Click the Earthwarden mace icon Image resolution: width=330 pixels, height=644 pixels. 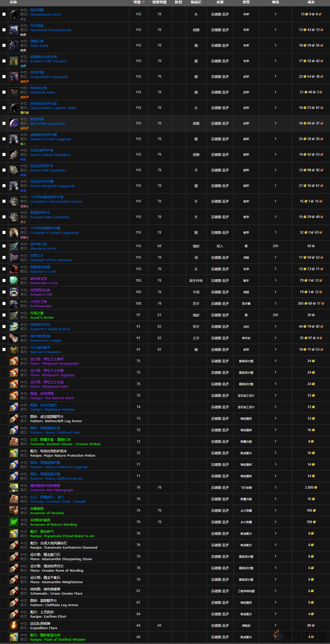(14, 304)
